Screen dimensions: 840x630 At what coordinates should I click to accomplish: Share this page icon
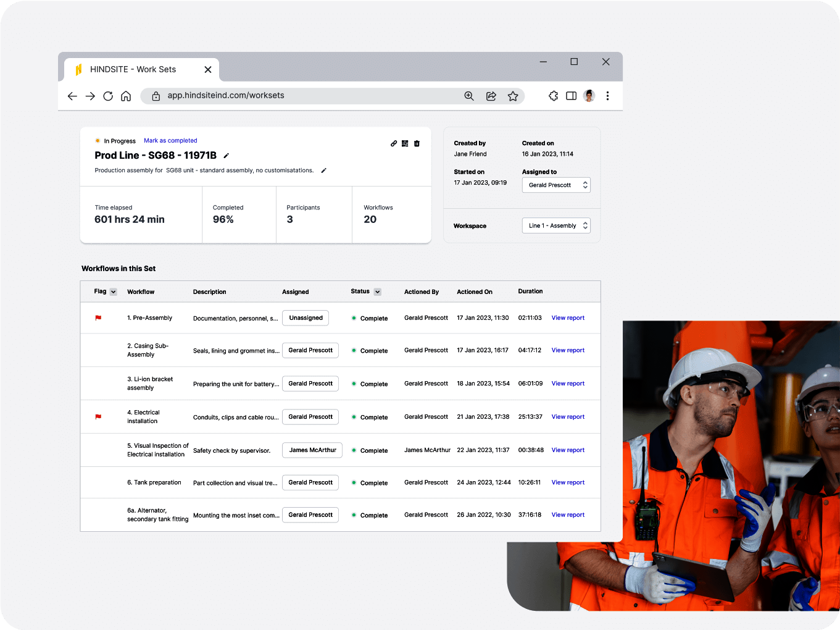[491, 96]
